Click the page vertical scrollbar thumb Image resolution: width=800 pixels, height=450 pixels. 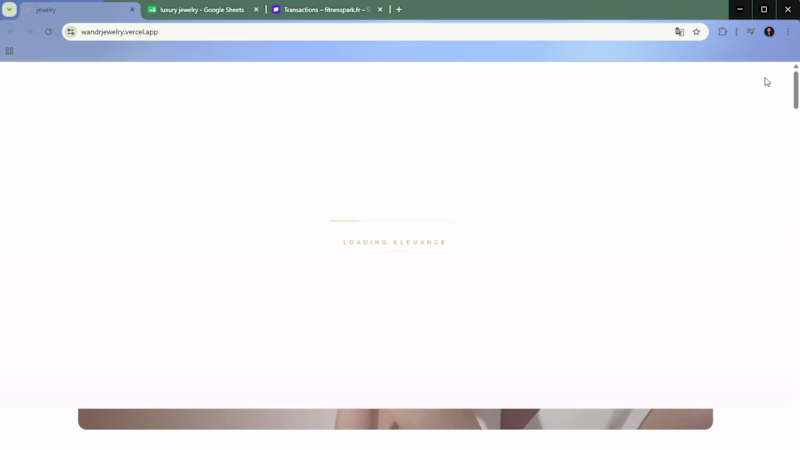(796, 90)
